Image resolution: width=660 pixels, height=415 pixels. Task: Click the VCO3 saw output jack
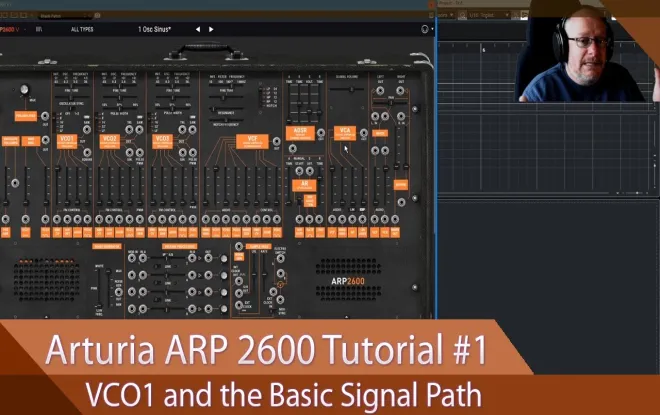point(192,130)
